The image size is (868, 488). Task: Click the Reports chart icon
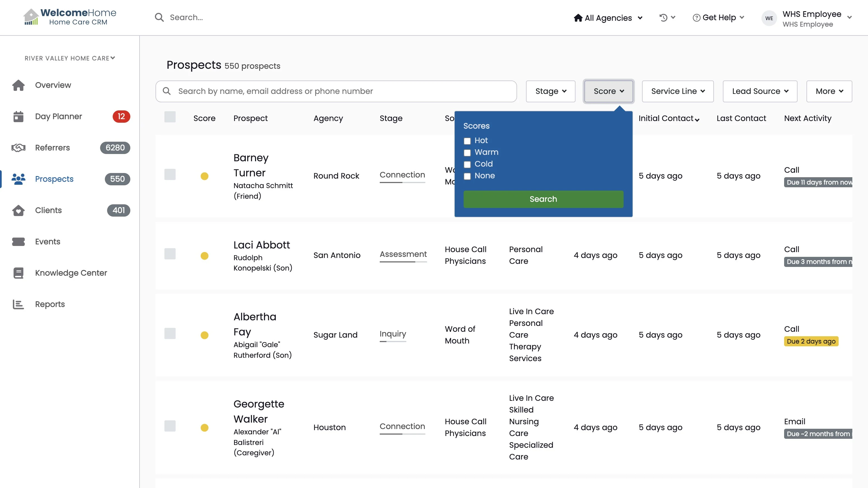(18, 304)
